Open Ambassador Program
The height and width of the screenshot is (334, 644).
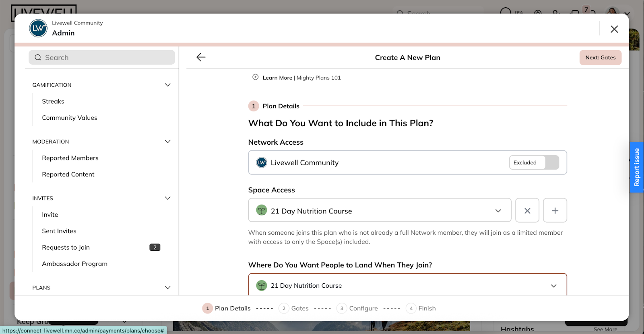74,264
